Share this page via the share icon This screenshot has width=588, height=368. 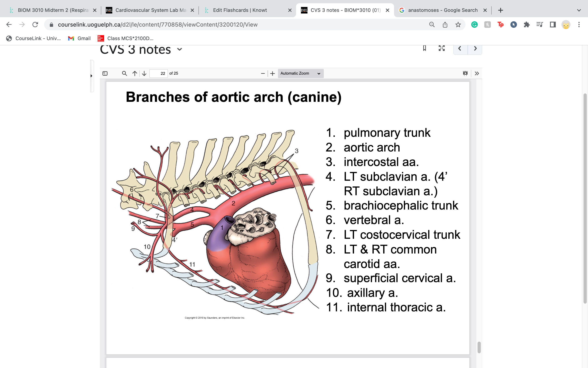tap(445, 25)
